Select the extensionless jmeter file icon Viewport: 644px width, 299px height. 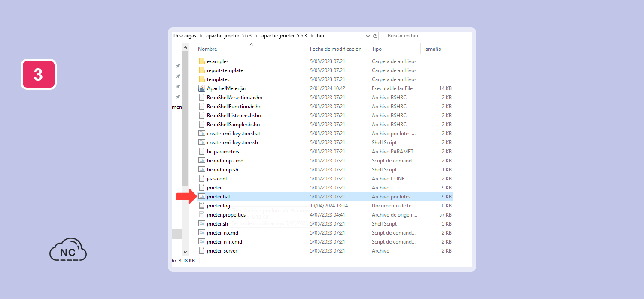[202, 187]
